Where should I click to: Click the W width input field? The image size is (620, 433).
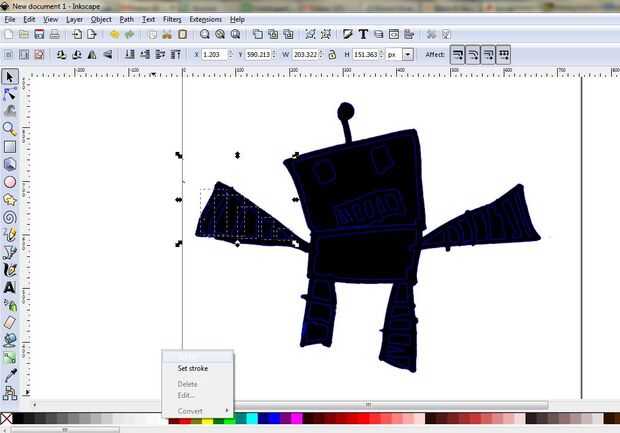point(305,55)
